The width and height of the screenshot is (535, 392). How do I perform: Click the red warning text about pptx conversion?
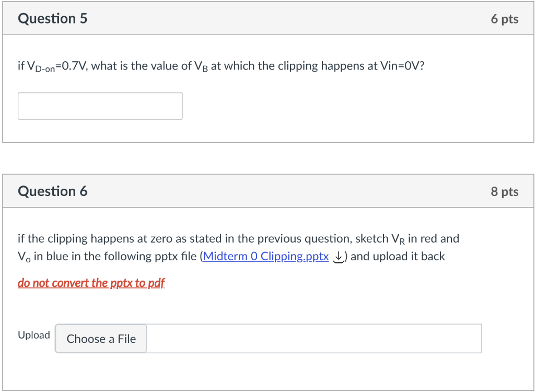(91, 283)
